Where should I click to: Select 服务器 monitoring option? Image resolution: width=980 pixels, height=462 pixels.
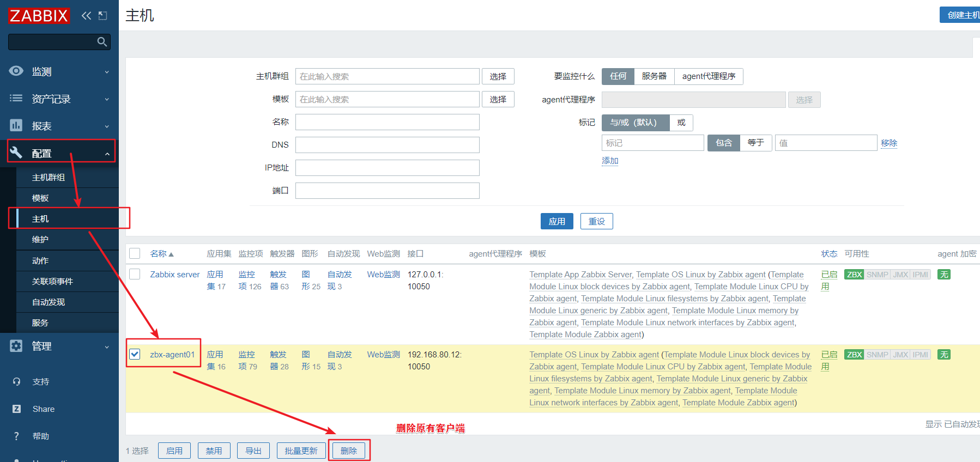[x=654, y=76]
